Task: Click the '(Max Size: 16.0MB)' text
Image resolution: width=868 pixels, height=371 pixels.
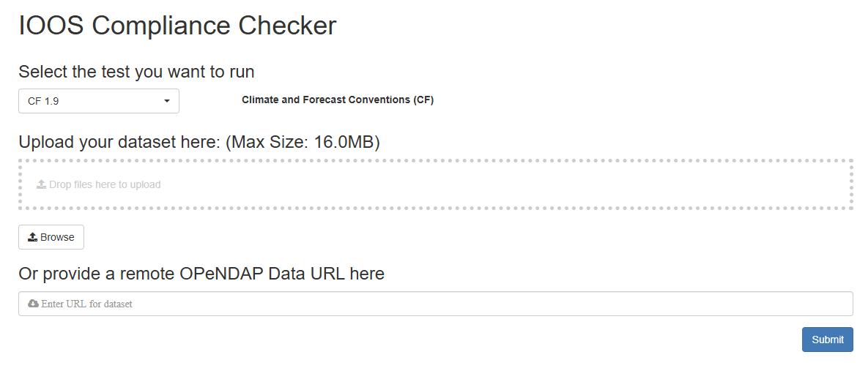Action: coord(303,142)
